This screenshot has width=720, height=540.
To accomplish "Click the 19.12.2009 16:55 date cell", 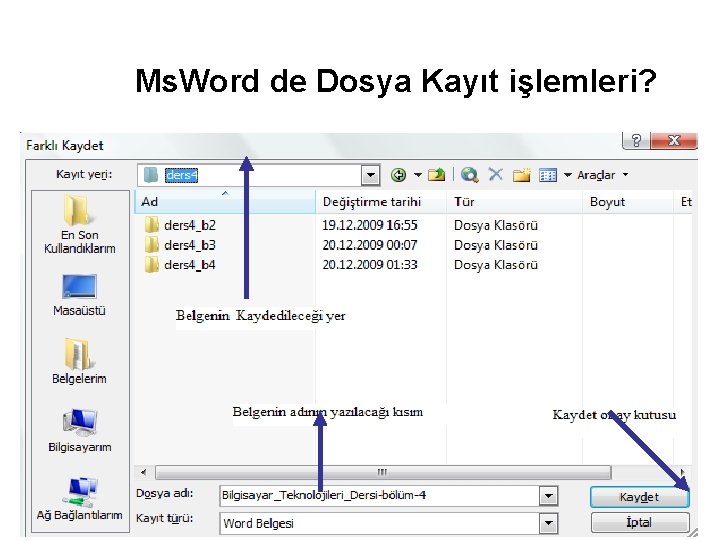I will click(x=370, y=225).
